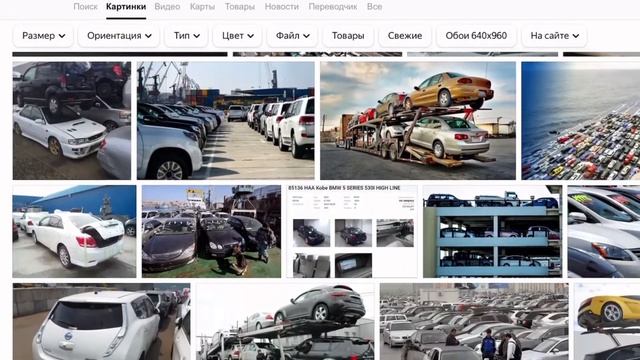The height and width of the screenshot is (360, 640).
Task: Open silver cars with windshield price stickers image
Action: tap(604, 231)
